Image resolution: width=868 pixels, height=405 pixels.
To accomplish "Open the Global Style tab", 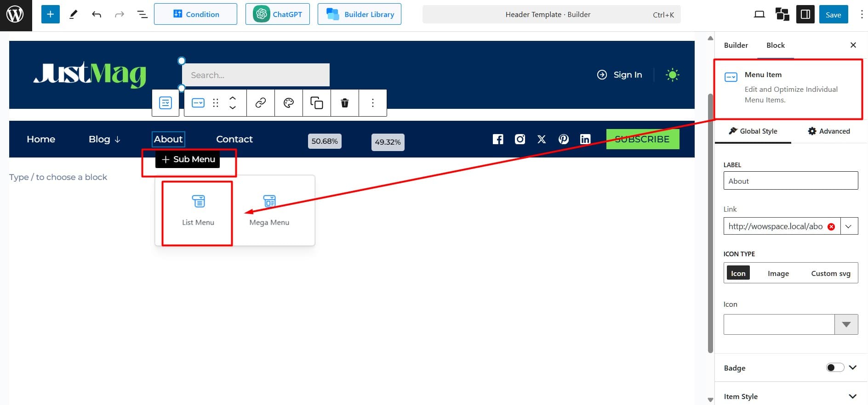I will [x=753, y=131].
